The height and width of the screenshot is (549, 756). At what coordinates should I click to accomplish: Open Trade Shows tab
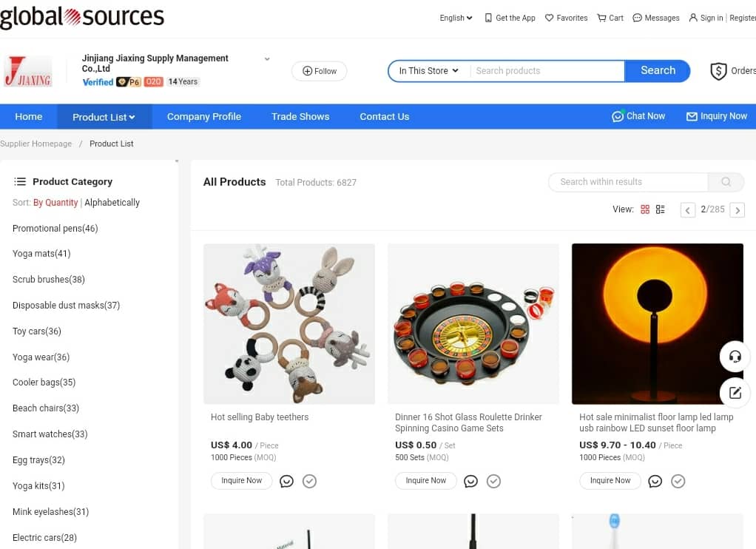[300, 117]
